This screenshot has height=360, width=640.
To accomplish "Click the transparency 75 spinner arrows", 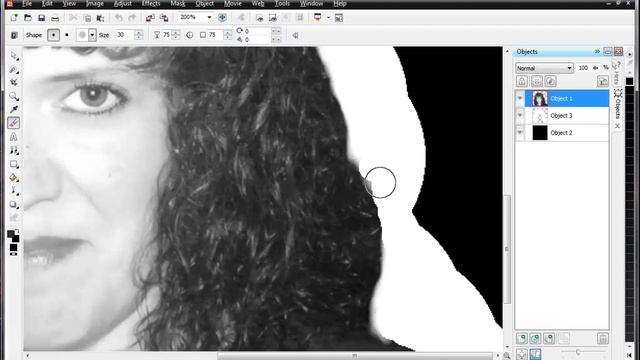I will (x=176, y=35).
